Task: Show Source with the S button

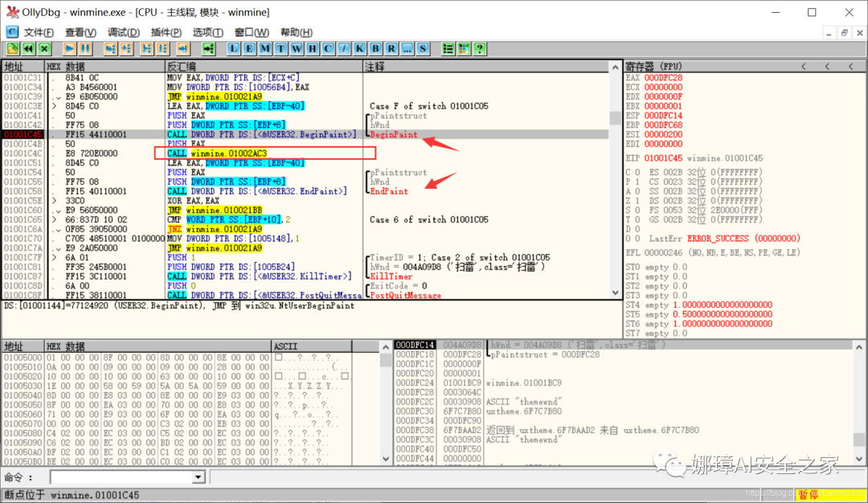Action: 424,49
